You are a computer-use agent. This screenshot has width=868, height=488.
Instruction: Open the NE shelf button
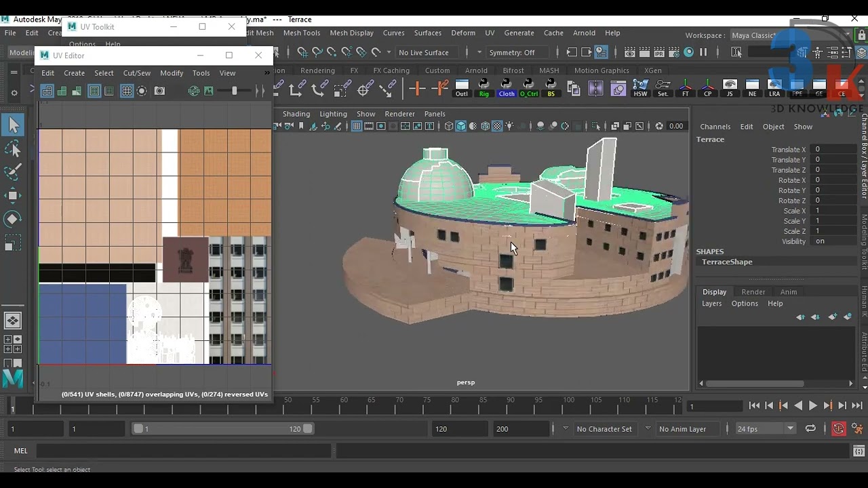[x=752, y=88]
